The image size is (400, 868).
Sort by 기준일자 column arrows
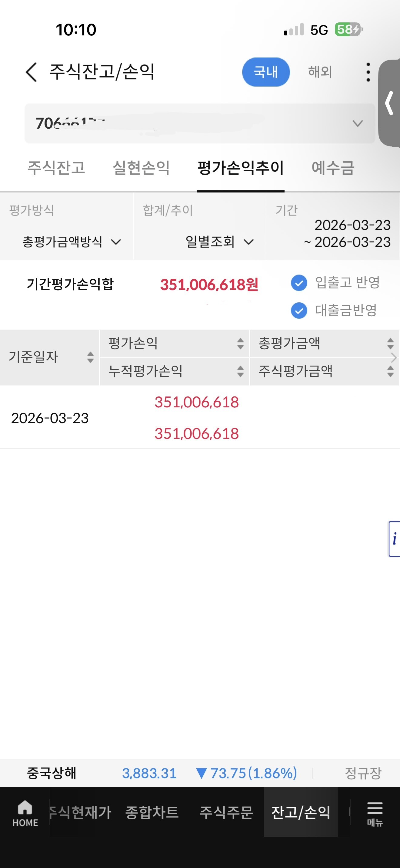pyautogui.click(x=90, y=357)
